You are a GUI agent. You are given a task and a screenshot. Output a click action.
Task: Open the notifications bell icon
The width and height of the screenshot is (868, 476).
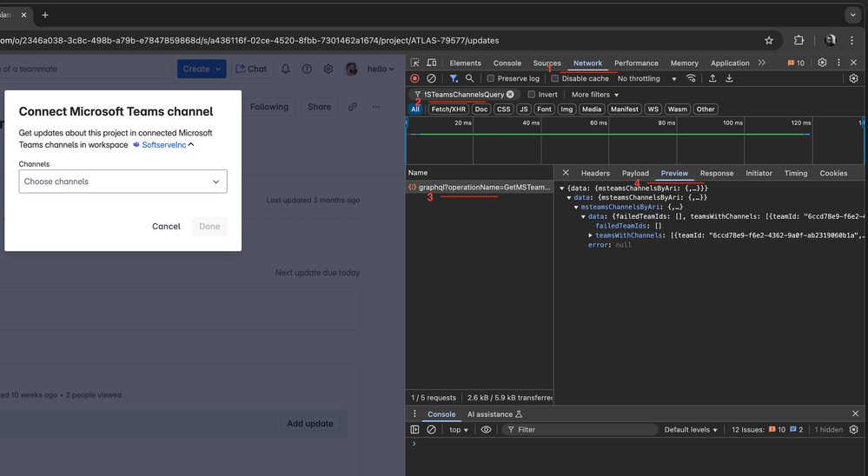pos(285,69)
